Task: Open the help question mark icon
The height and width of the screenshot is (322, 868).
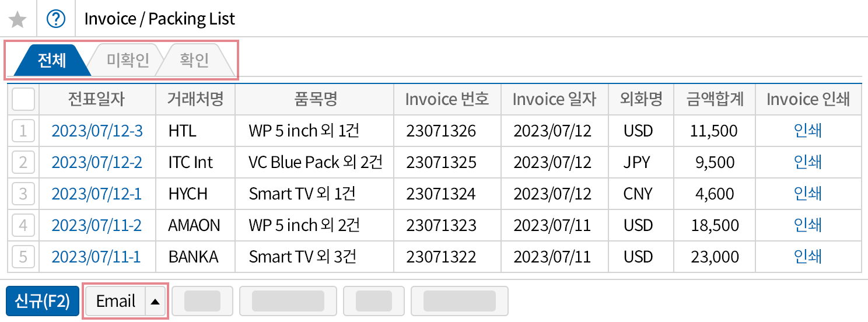Action: point(56,19)
